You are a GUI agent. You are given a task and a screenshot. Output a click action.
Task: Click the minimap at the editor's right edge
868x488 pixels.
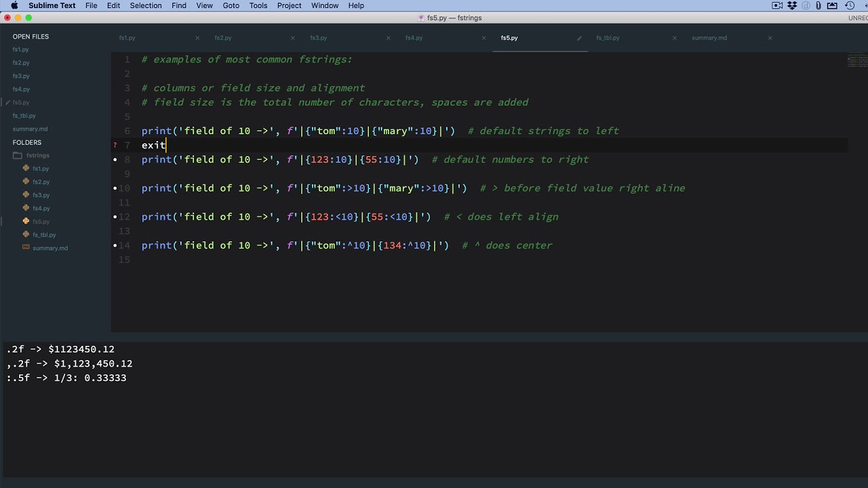(857, 61)
